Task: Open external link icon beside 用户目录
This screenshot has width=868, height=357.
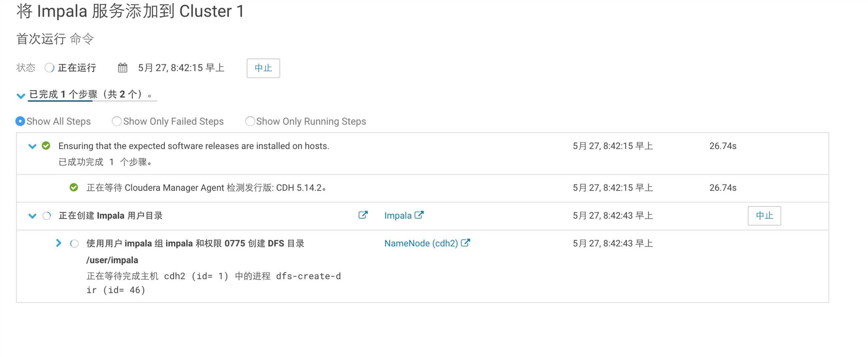Action: 363,215
